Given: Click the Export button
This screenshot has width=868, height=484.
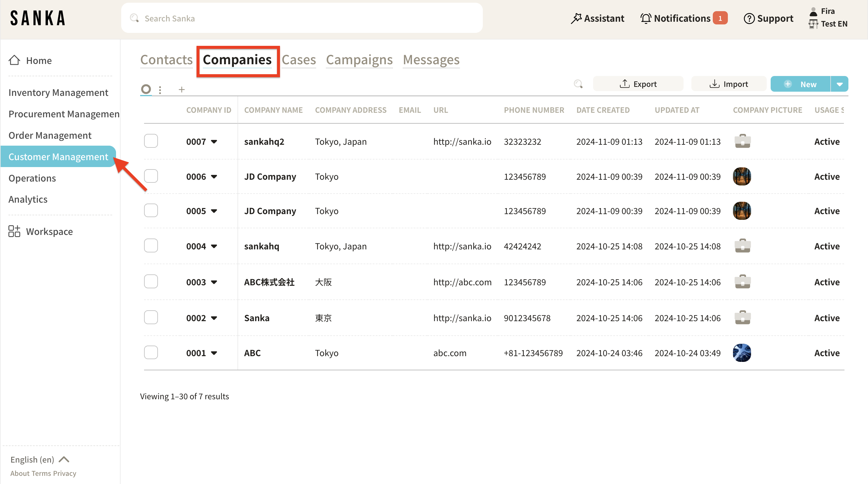Looking at the screenshot, I should pos(638,84).
